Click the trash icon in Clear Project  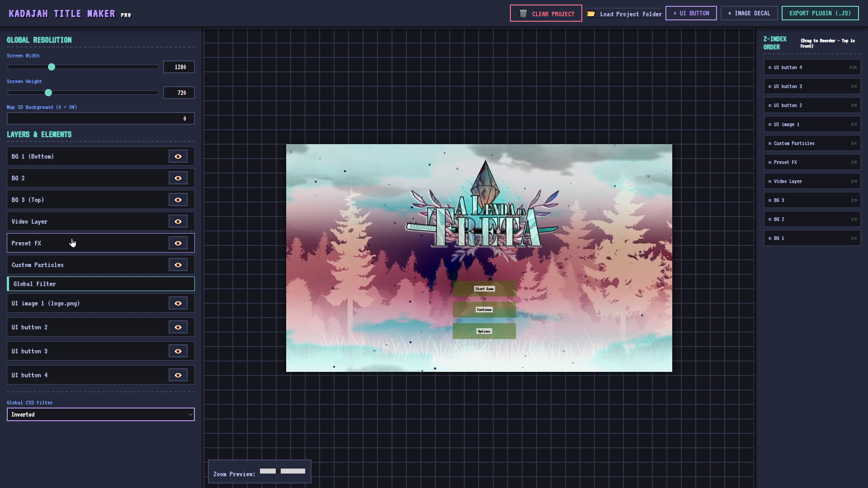523,14
